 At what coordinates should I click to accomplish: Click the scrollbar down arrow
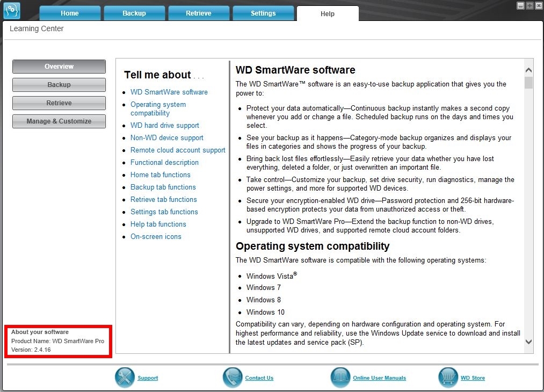point(528,342)
